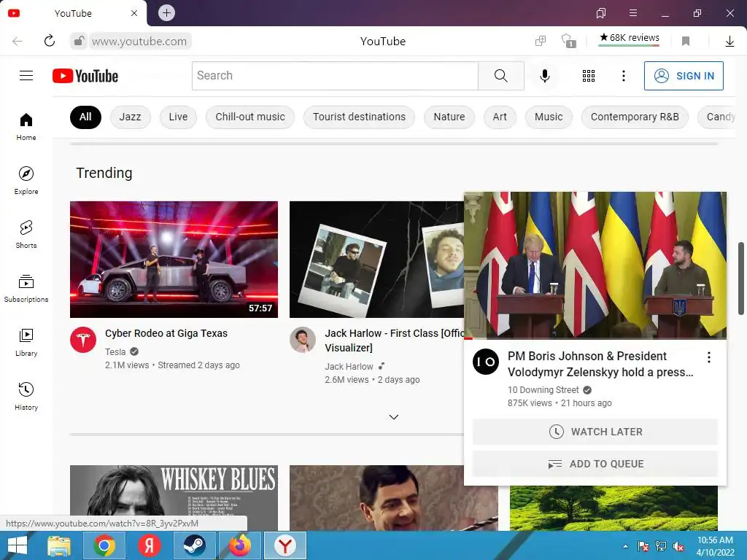Open the YouTube hamburger guide menu
The image size is (747, 560).
pos(26,76)
